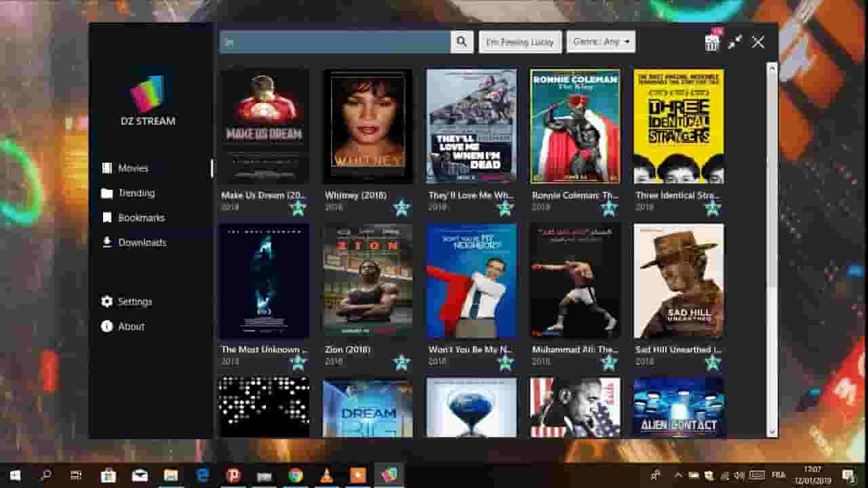Select the Dream Big poster

click(368, 408)
